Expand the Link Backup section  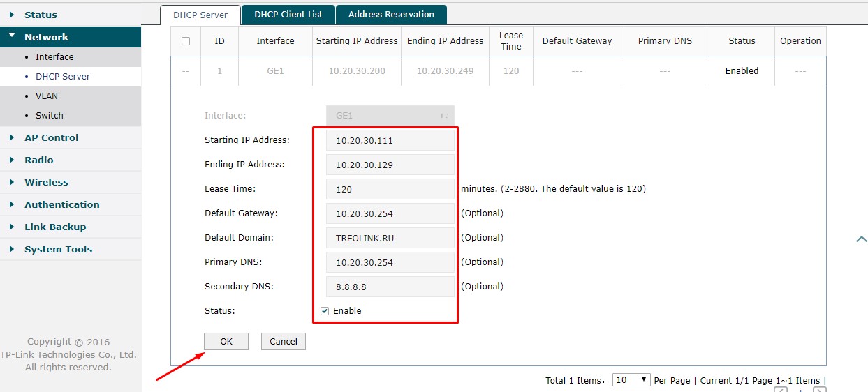click(x=12, y=227)
